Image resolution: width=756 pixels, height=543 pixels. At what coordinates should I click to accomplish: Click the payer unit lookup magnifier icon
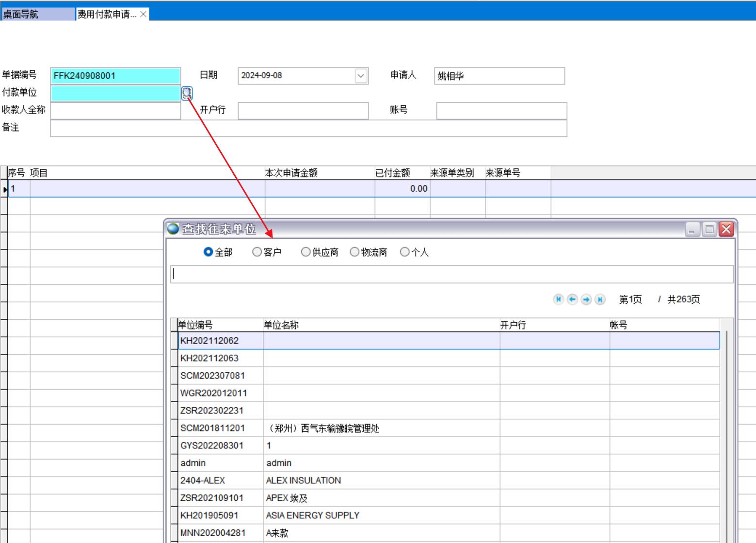click(187, 93)
